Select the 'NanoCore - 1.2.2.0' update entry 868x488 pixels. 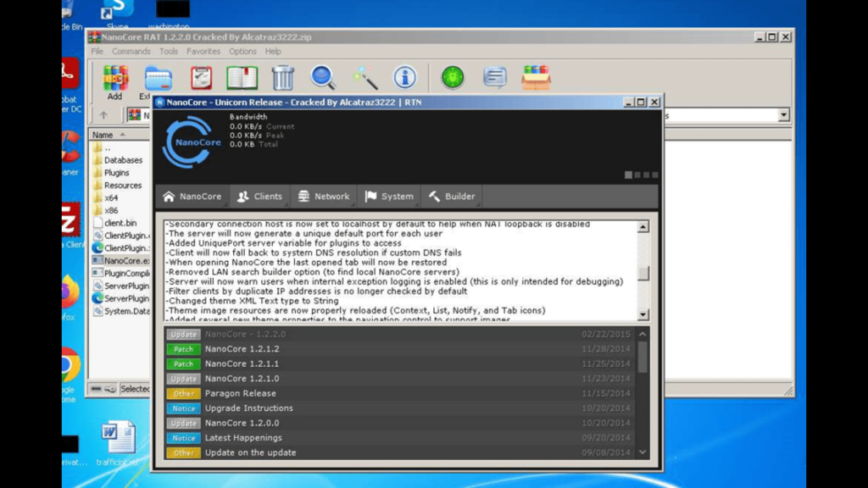[x=400, y=334]
